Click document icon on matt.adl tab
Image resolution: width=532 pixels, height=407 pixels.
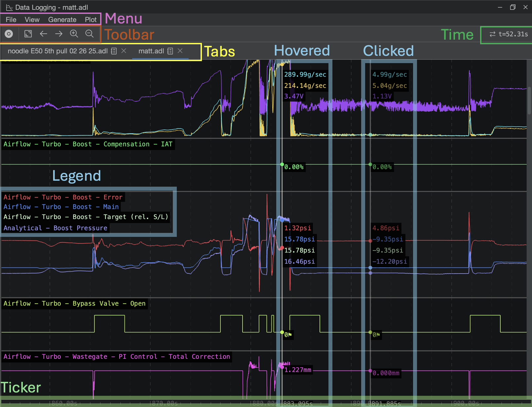point(170,51)
